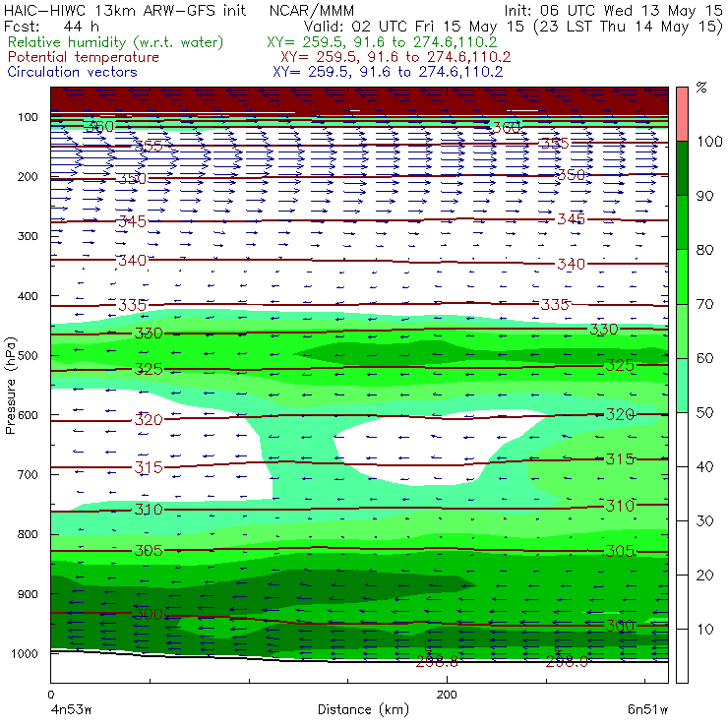Click blue 'Circulation vectors' legend label
This screenshot has height=728, width=728.
(x=73, y=72)
